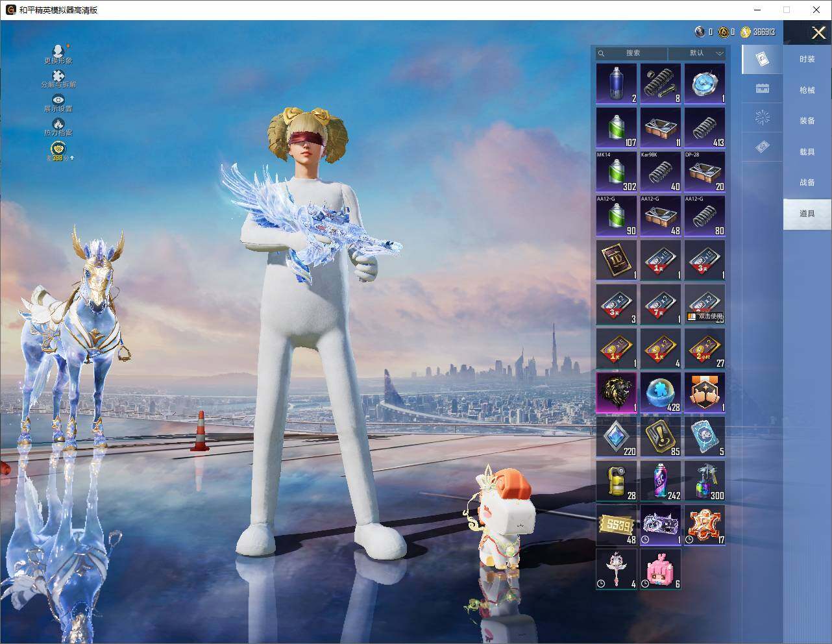
Task: Select the fireworks-icon sub-category tab
Action: pos(762,118)
